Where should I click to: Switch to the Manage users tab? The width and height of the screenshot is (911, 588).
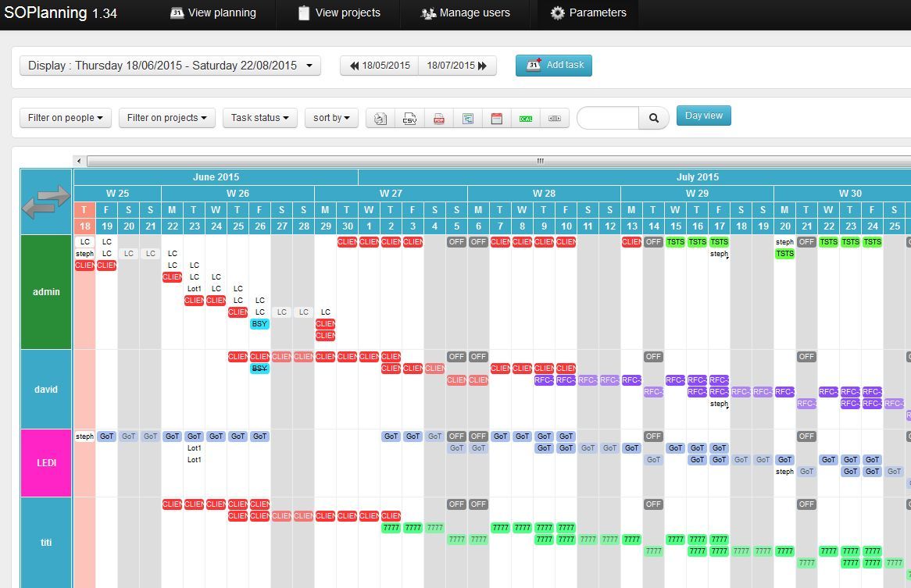pyautogui.click(x=466, y=12)
